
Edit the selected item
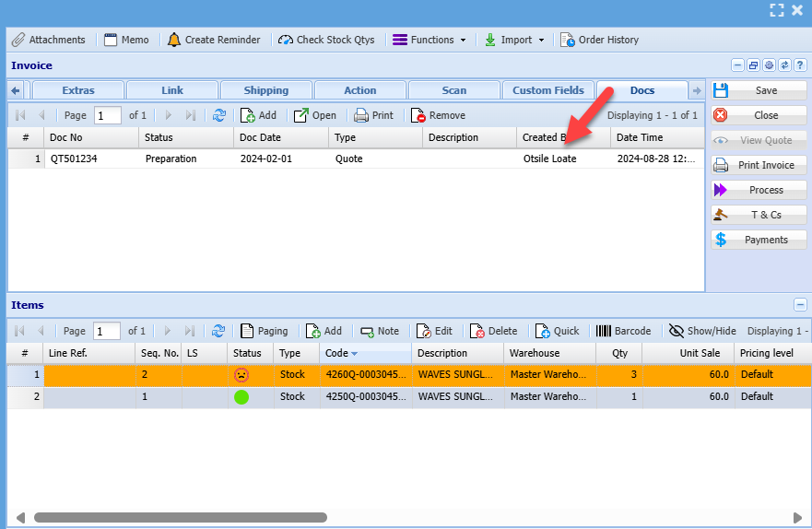coord(434,331)
